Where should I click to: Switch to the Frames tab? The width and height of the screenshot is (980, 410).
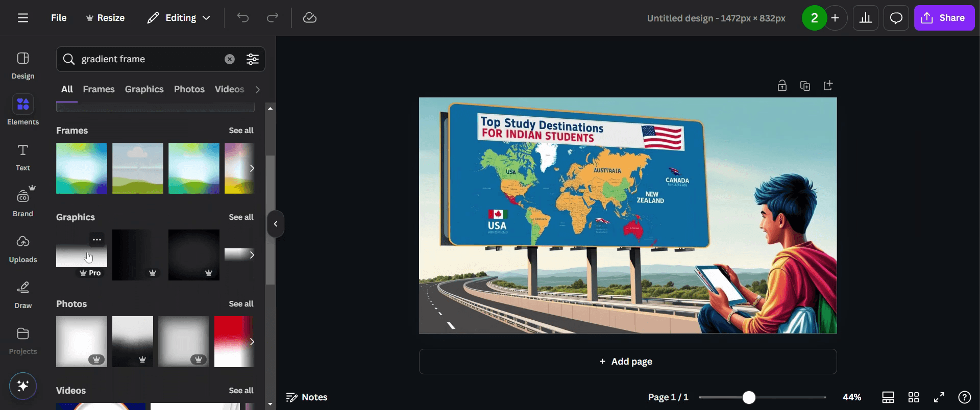(99, 89)
